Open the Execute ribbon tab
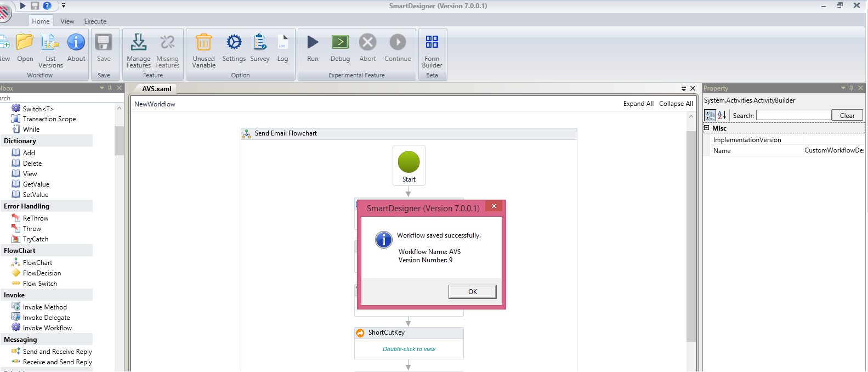This screenshot has height=372, width=868. [x=95, y=21]
